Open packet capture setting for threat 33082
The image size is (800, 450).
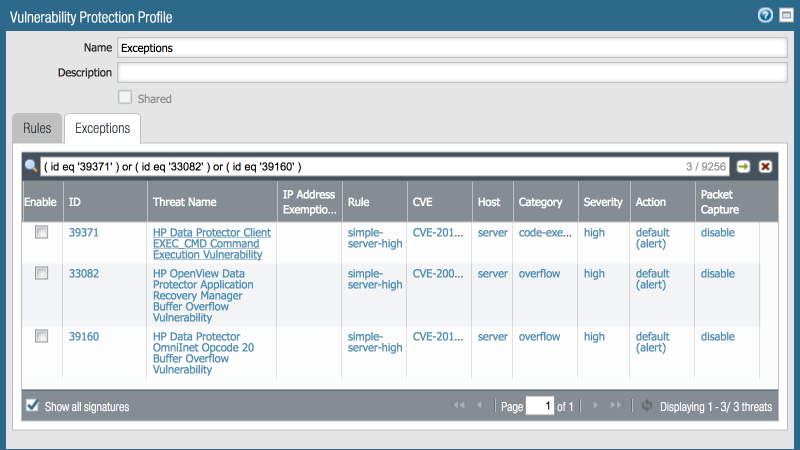click(x=717, y=273)
